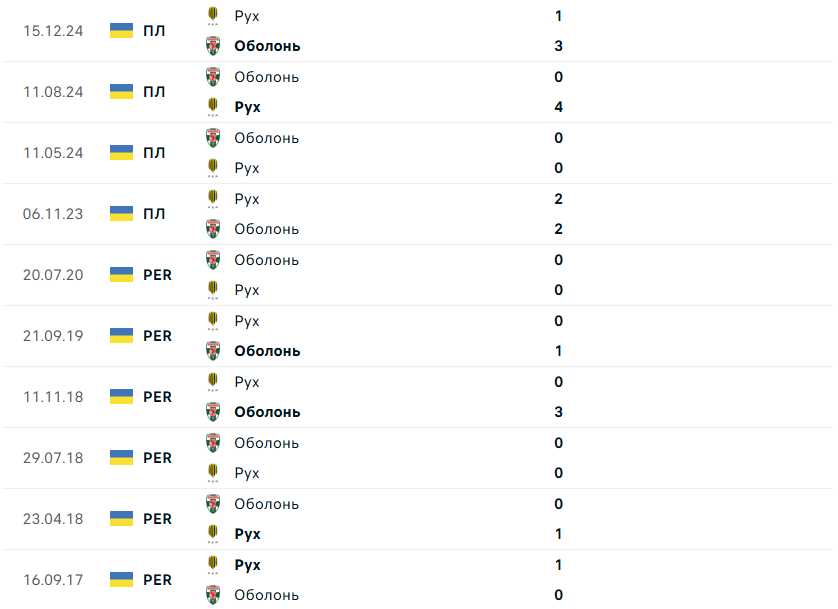Click Рух crest in the 06.11.23 match
The image size is (838, 609).
pyautogui.click(x=213, y=199)
